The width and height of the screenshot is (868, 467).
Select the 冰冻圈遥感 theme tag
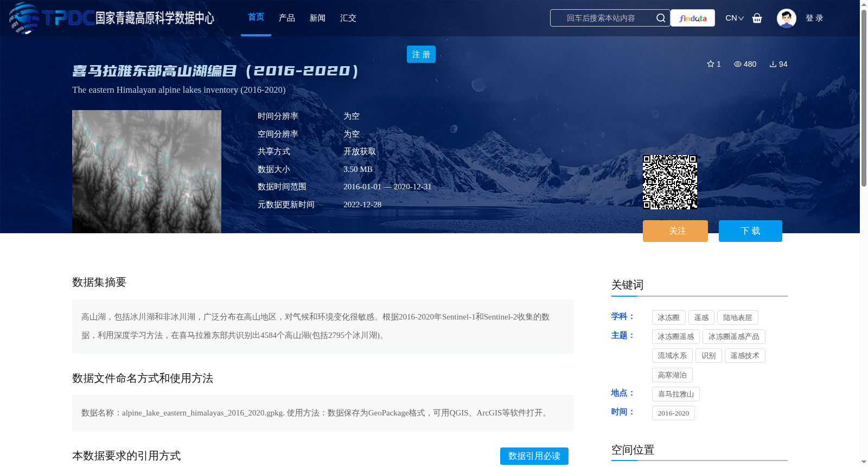676,336
